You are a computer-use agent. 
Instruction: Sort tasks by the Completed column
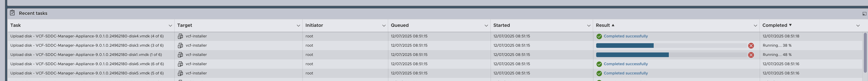click(x=774, y=25)
